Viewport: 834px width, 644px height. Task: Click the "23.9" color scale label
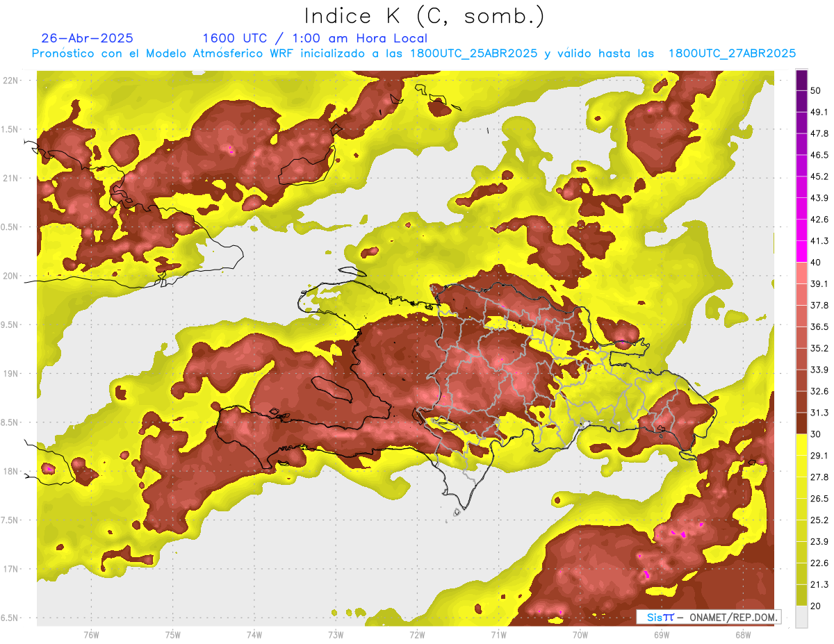pyautogui.click(x=819, y=542)
